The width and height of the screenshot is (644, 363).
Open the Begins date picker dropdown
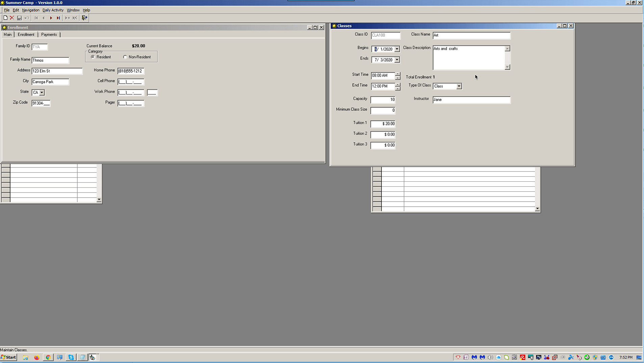click(397, 49)
